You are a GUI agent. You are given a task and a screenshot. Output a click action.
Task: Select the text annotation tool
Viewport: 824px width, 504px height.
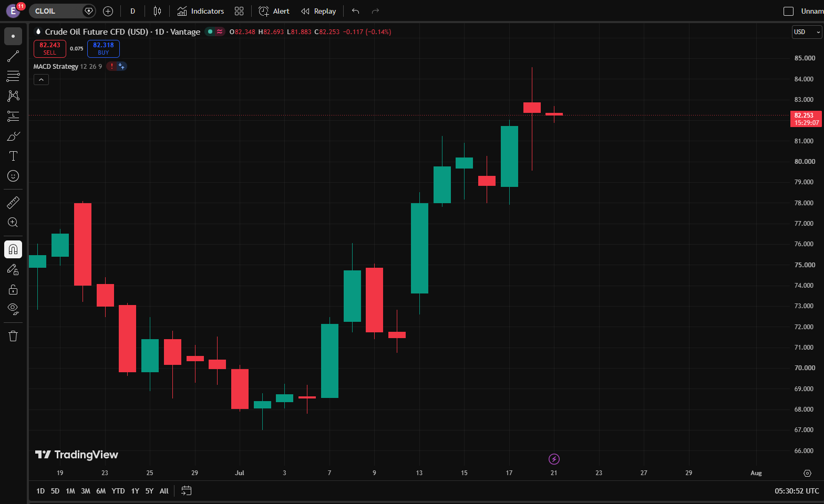13,156
